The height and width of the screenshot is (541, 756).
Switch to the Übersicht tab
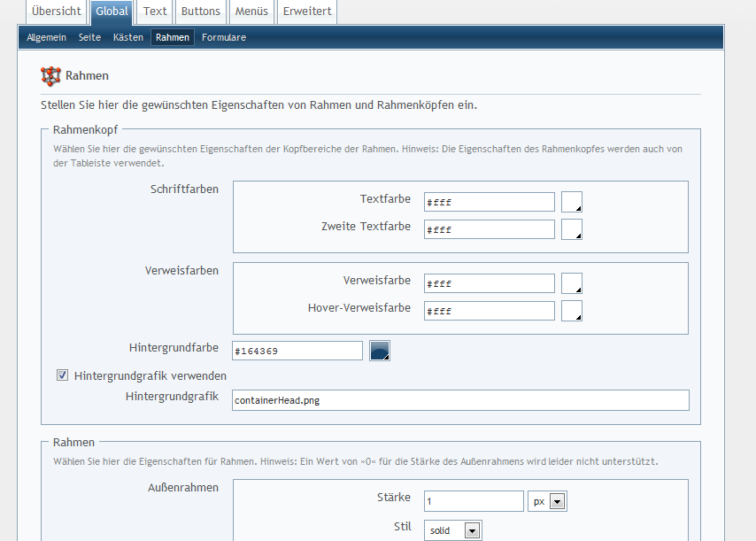[56, 12]
